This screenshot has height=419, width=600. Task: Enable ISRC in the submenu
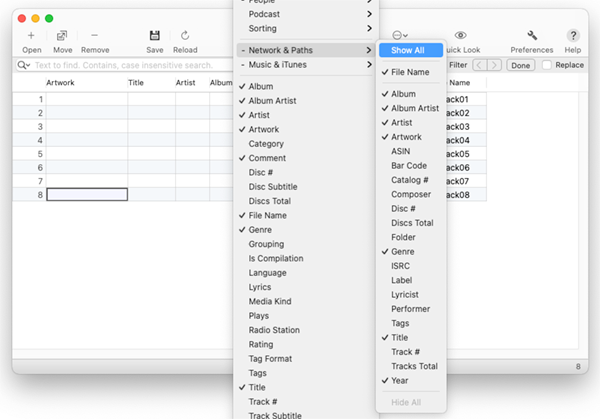coord(411,266)
